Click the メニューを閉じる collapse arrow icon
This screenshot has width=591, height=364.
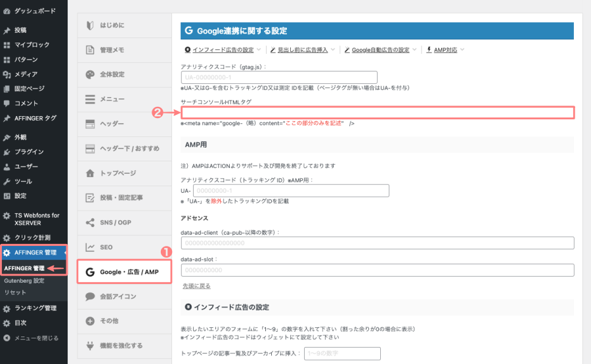7,338
